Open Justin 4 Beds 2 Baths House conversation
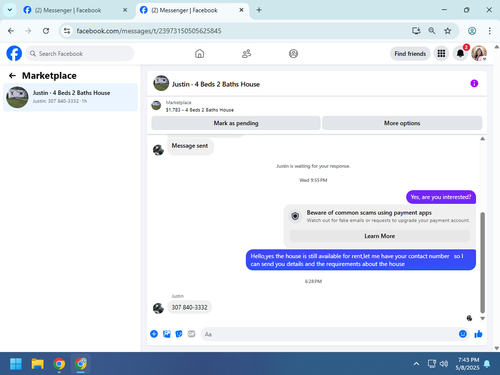The width and height of the screenshot is (500, 375). 70,97
